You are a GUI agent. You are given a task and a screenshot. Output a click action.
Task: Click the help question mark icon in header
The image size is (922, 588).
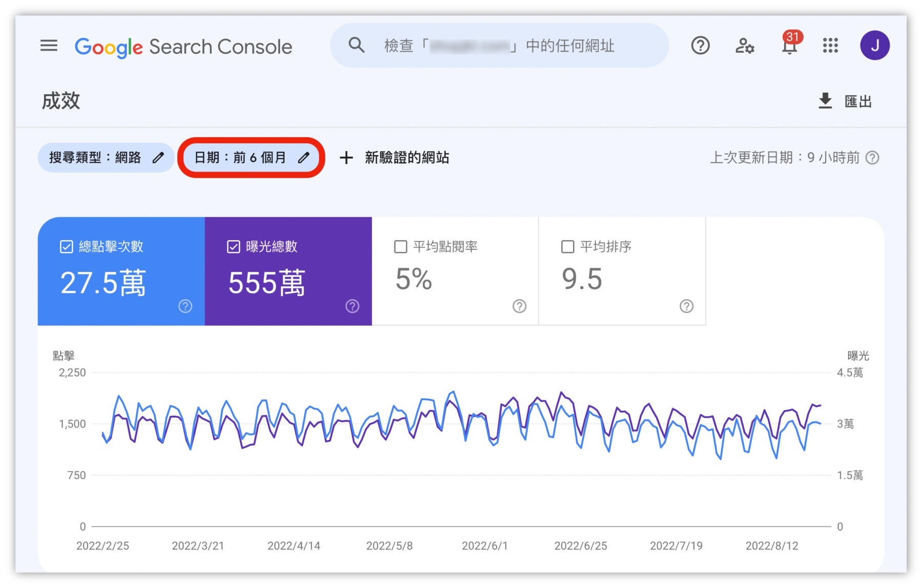tap(700, 46)
